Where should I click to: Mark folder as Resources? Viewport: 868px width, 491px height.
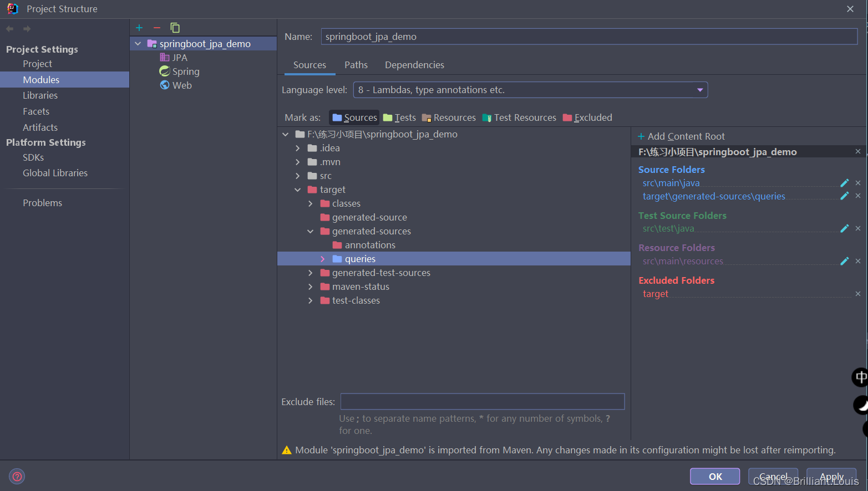449,117
